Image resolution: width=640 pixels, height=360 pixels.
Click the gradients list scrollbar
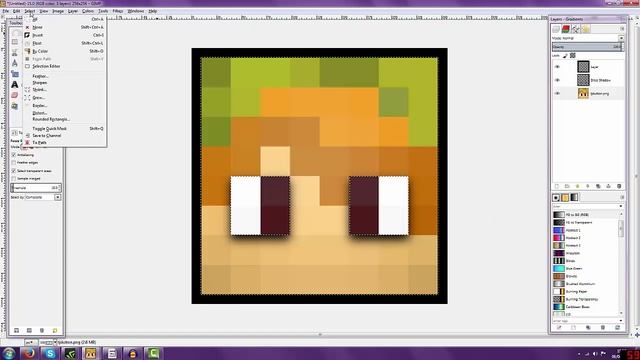[x=622, y=229]
